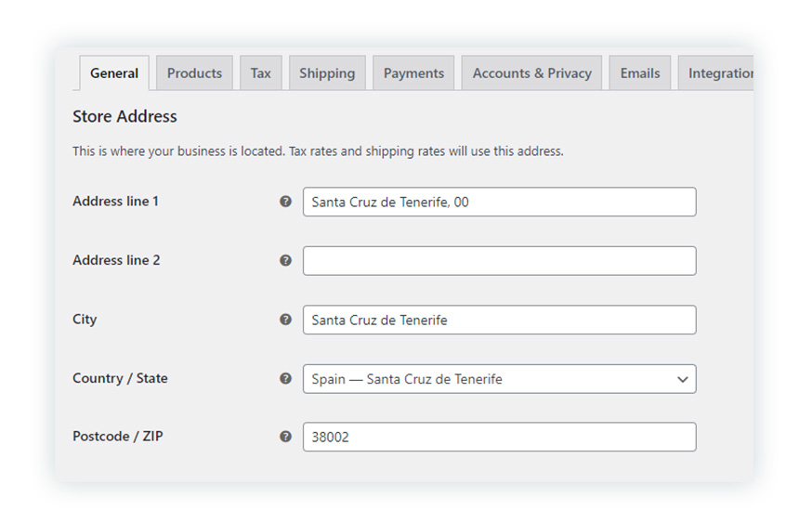Focus the Postcode / ZIP field with 38002
This screenshot has height=523, width=812.
(x=499, y=437)
